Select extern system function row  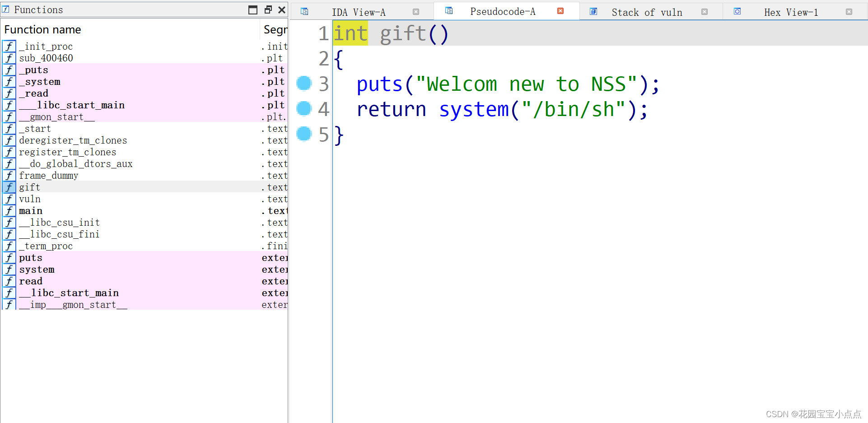(x=144, y=270)
